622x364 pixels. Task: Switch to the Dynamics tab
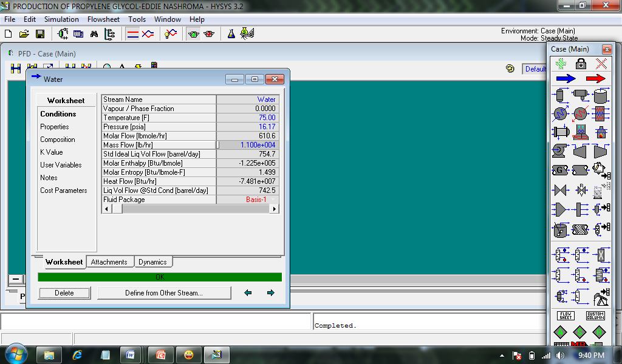(152, 262)
